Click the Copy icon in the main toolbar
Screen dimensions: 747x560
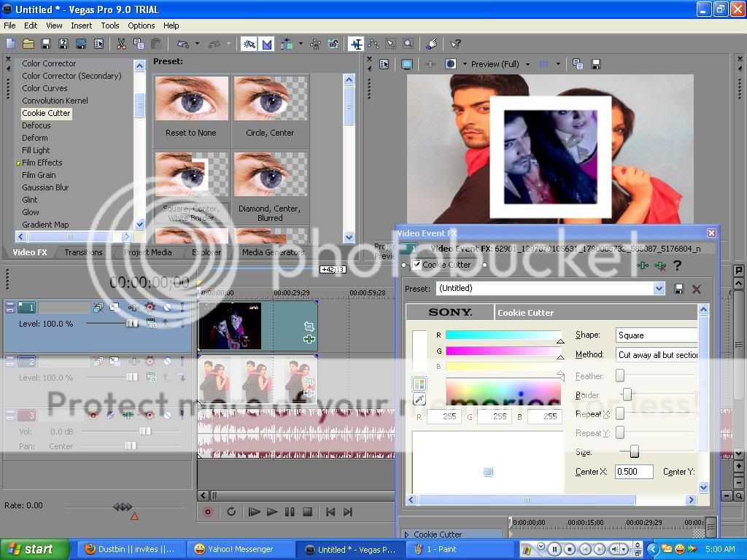coord(139,44)
